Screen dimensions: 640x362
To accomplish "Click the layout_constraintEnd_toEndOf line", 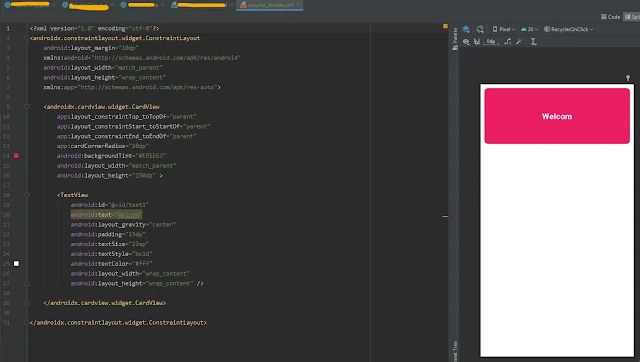I will 127,136.
